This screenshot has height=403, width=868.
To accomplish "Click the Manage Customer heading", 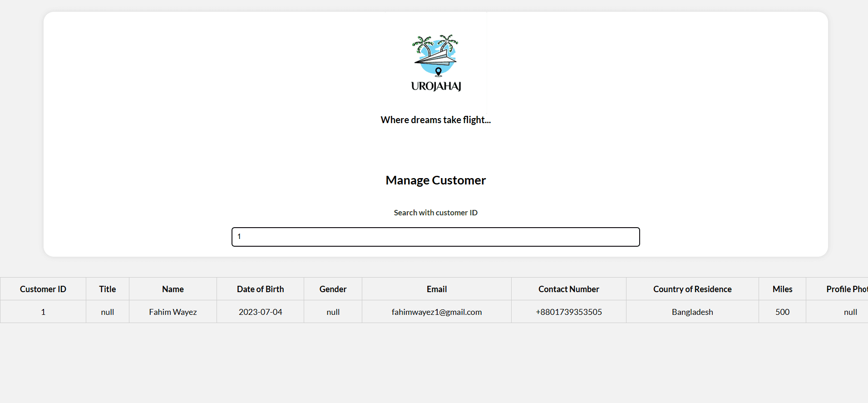I will pos(435,180).
